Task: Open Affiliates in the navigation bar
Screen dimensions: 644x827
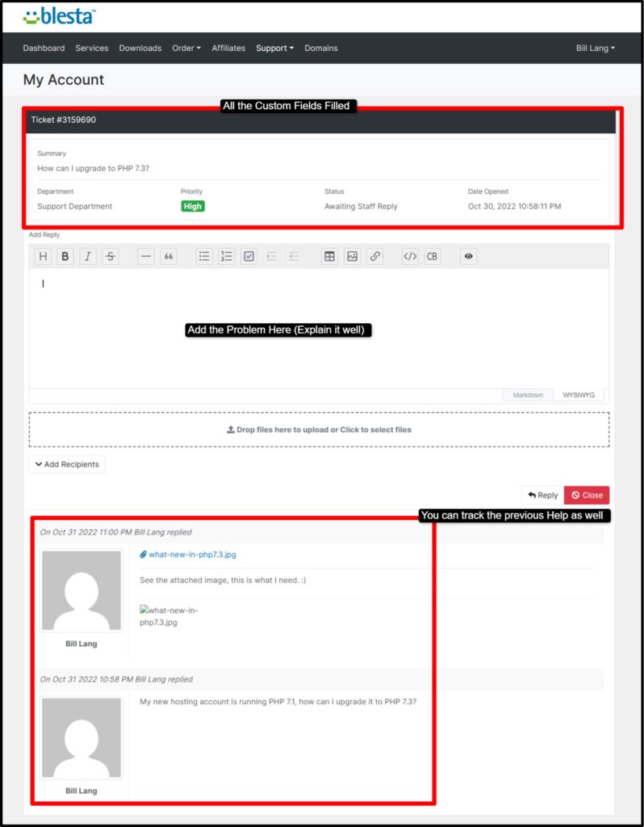Action: 228,48
